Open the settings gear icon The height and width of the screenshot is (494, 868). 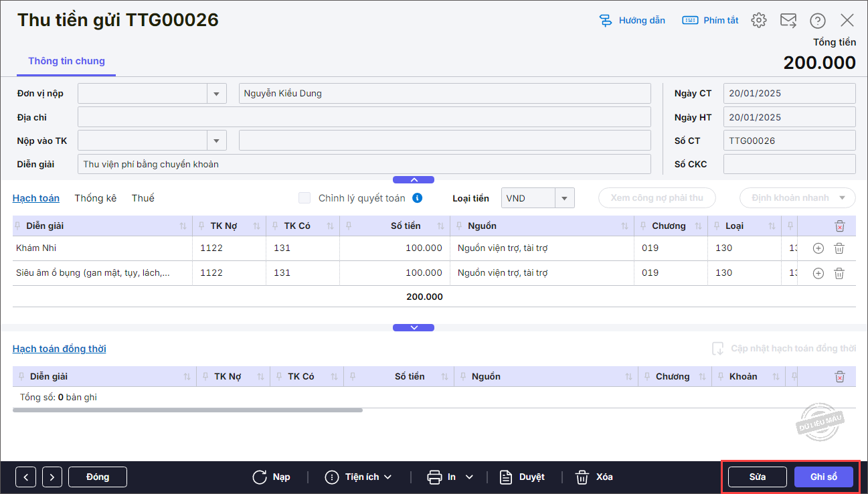[x=758, y=20]
